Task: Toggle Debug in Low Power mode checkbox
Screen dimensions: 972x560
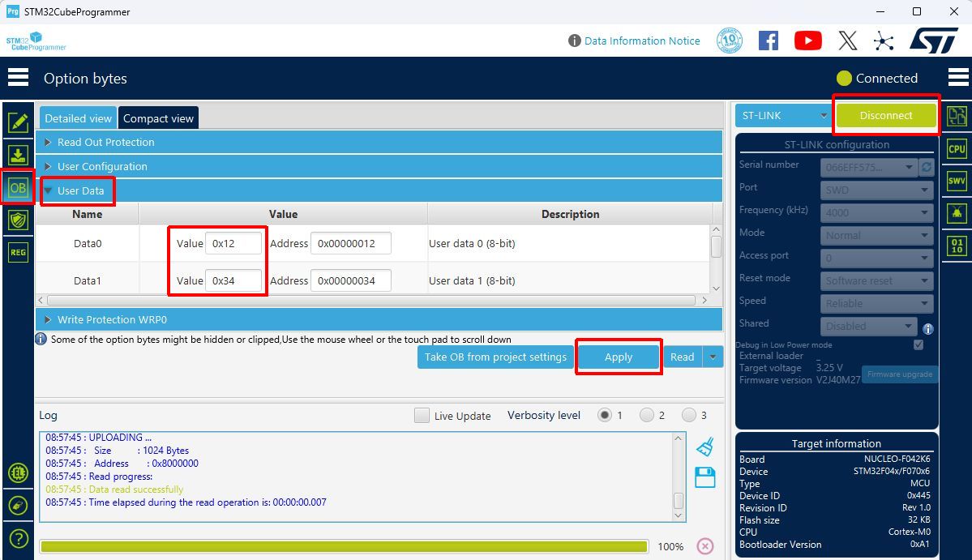Action: coord(918,344)
